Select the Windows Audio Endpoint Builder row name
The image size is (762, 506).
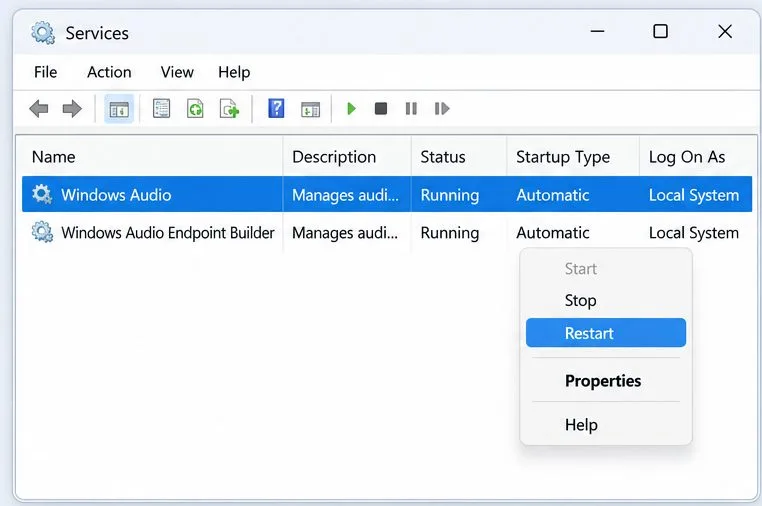click(168, 233)
